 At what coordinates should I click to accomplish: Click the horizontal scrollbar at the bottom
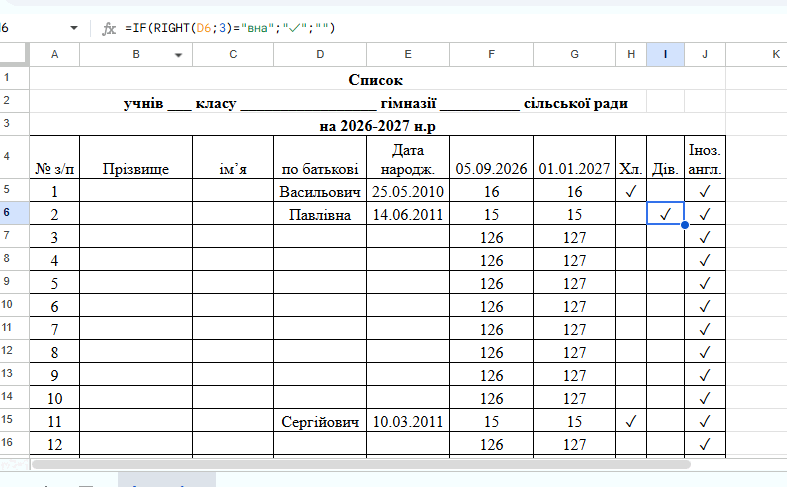coord(361,464)
